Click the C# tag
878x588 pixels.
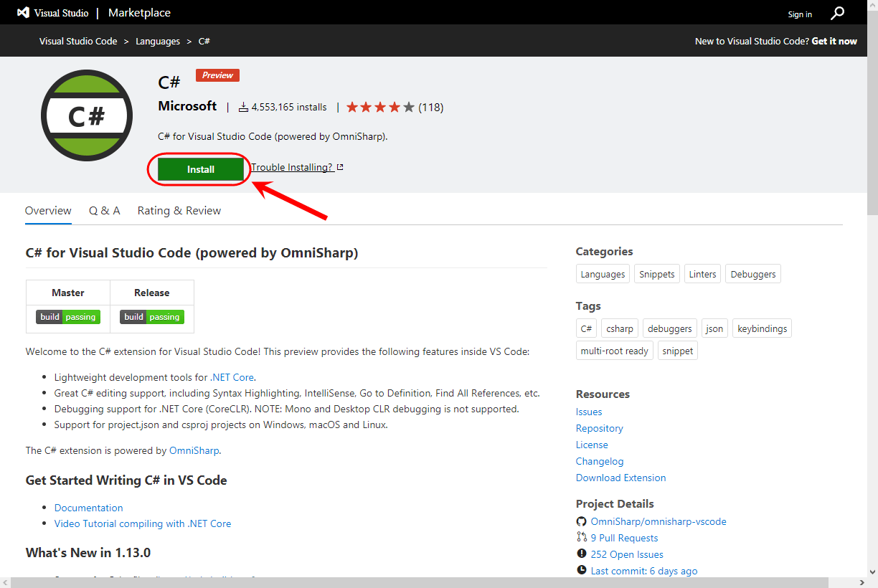point(586,328)
